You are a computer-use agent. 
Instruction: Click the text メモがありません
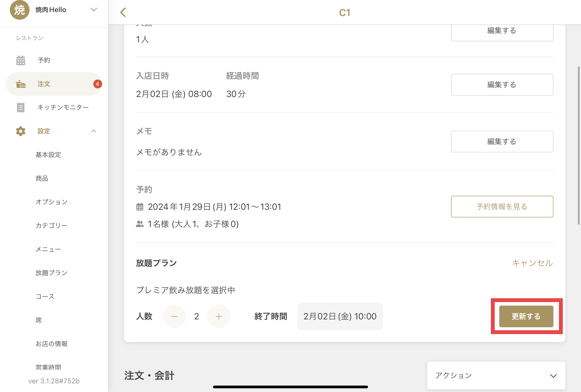169,152
